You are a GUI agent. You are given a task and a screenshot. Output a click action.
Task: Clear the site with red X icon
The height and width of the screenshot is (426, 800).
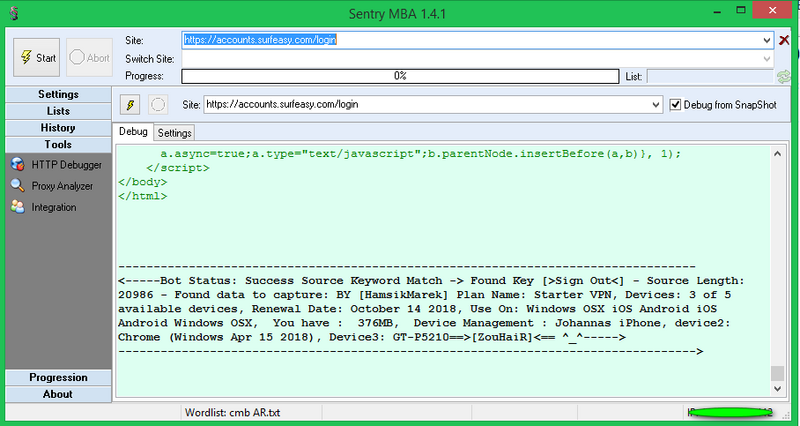(784, 40)
